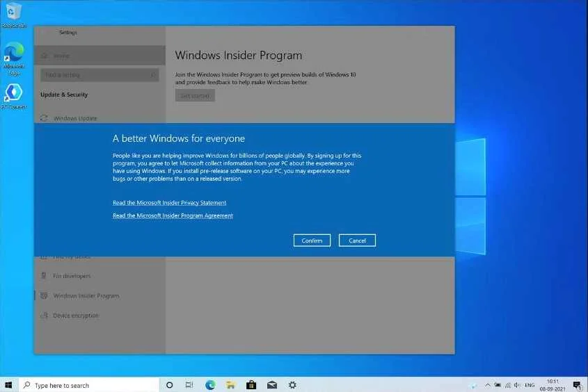Click the Windows Update refresh icon
Image resolution: width=588 pixels, height=392 pixels.
[x=44, y=118]
